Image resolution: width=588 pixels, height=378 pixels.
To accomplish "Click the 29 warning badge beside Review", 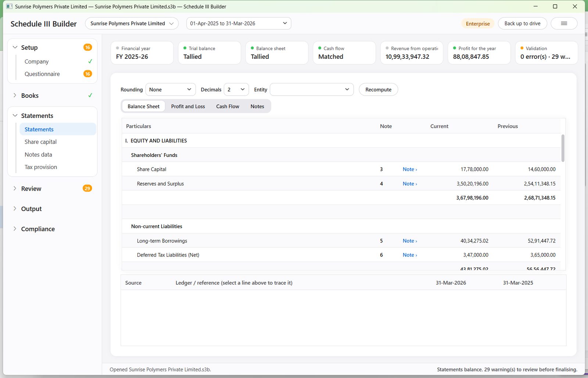I will tap(87, 188).
